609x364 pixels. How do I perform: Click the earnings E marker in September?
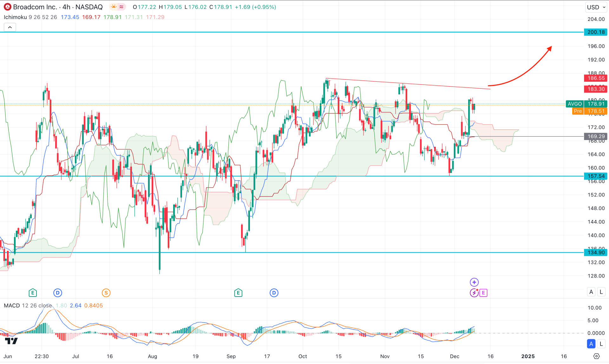pyautogui.click(x=238, y=293)
